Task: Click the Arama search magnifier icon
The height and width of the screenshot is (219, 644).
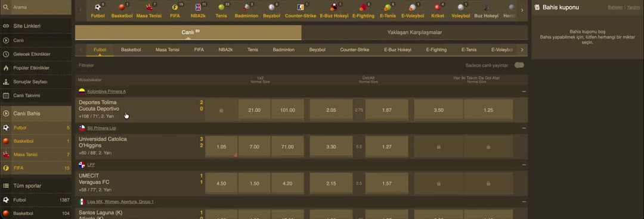Action: coord(6,7)
